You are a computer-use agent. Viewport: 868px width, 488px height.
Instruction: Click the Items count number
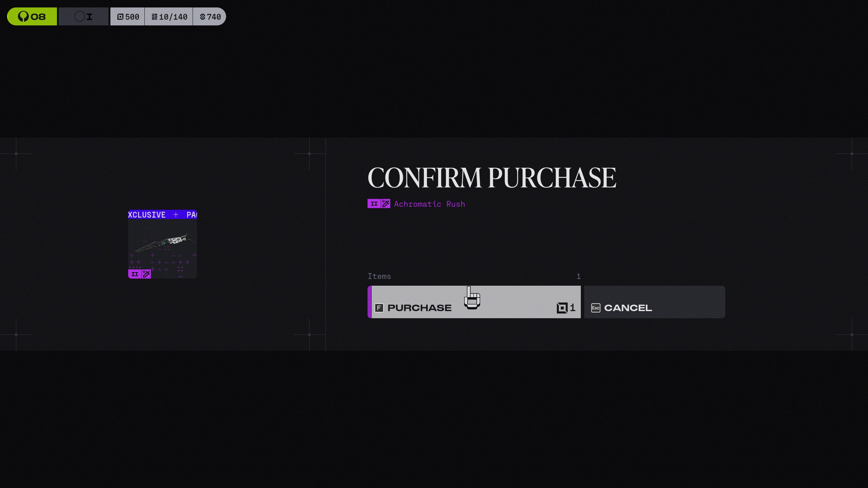pos(578,277)
